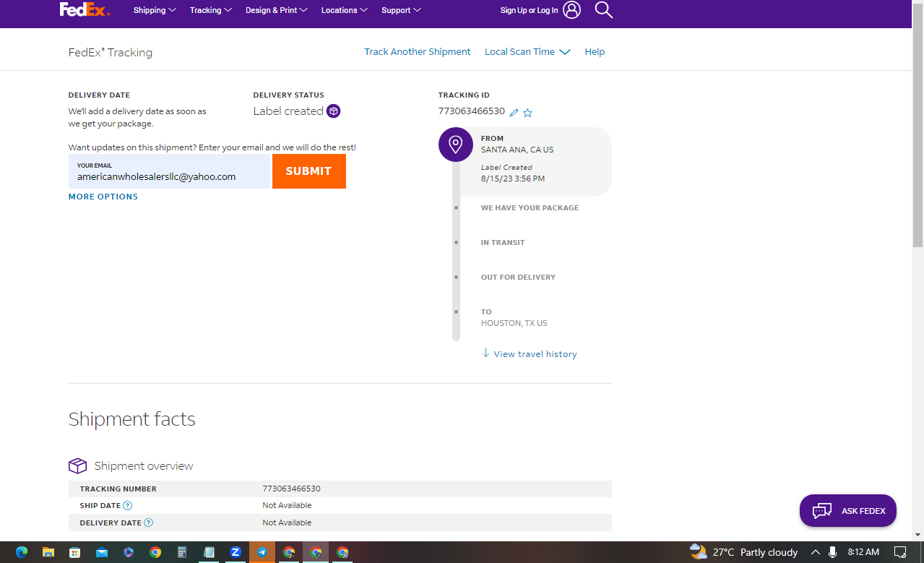Viewport: 924px width, 563px height.
Task: Click 'Not Available' in the Delivery Date row
Action: [287, 523]
